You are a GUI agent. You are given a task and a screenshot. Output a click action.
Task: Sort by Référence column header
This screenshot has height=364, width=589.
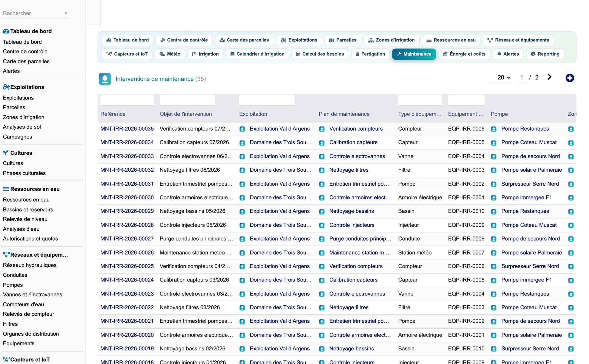[113, 114]
